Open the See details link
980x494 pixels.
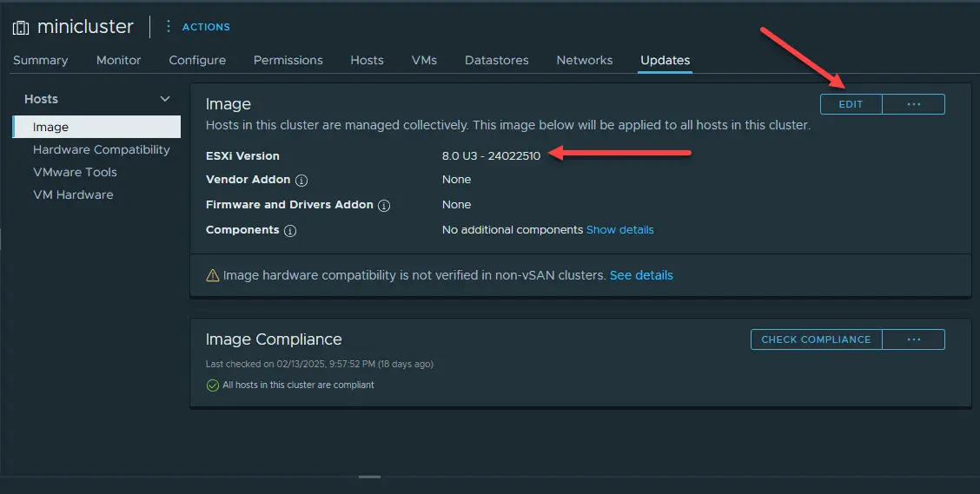(641, 275)
